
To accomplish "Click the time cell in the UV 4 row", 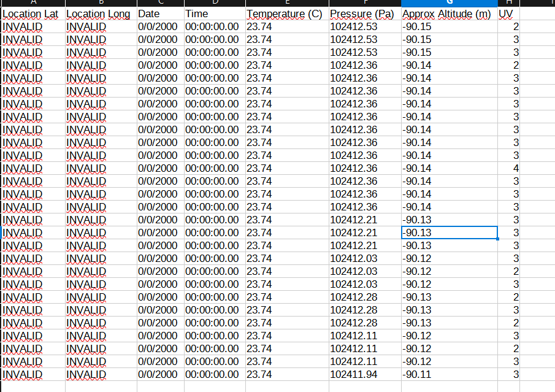I will [215, 168].
